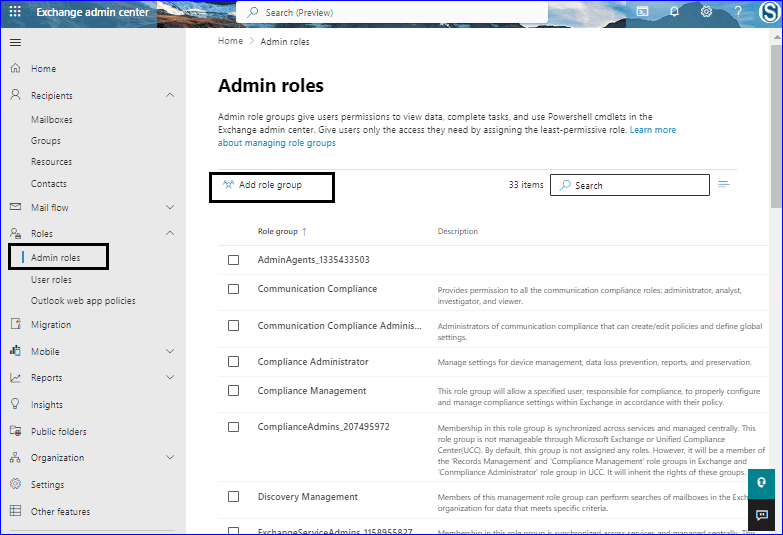The height and width of the screenshot is (535, 783).
Task: Open Contacts under Recipients
Action: click(x=48, y=183)
